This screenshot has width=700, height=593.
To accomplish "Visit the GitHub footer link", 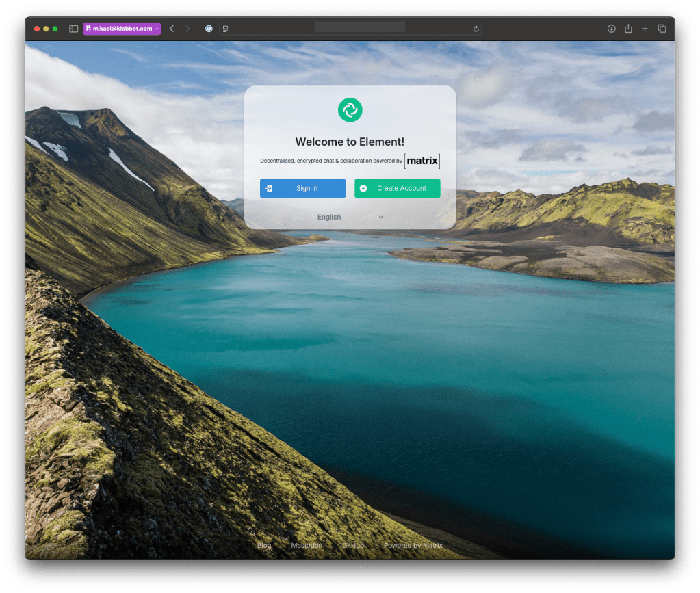I will coord(353,546).
